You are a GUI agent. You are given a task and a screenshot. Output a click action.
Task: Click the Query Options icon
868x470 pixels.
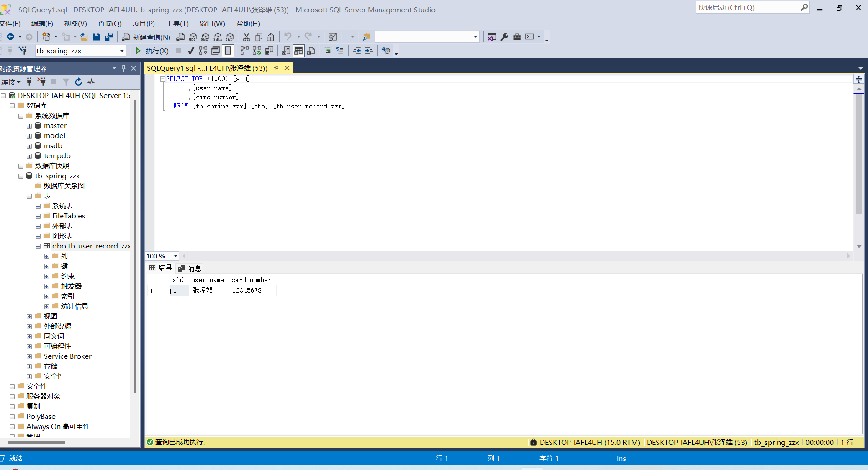(x=216, y=51)
